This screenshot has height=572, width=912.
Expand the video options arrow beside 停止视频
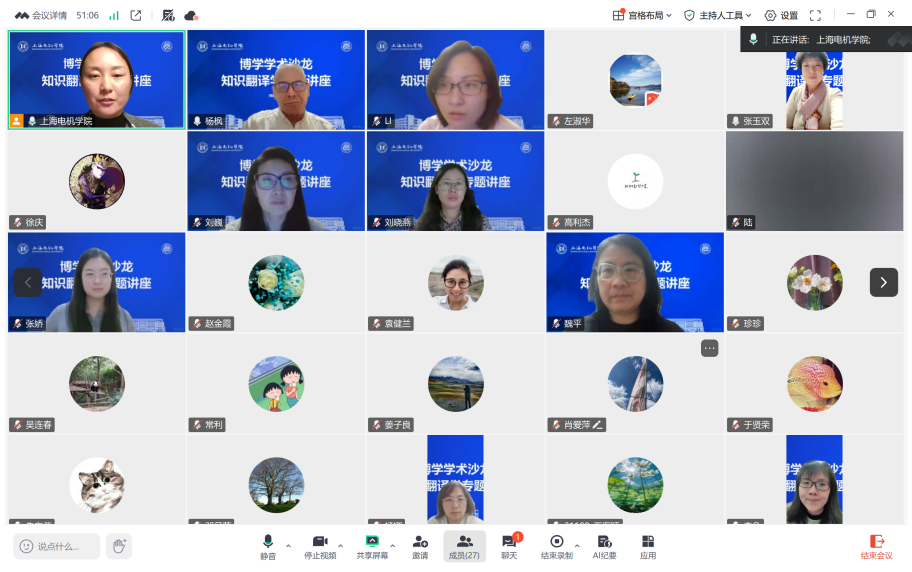(341, 546)
